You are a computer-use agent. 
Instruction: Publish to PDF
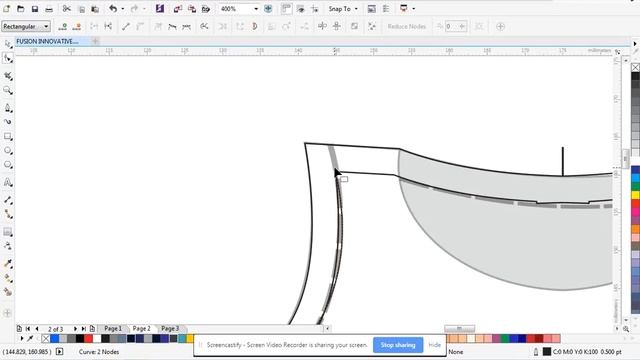[206, 9]
